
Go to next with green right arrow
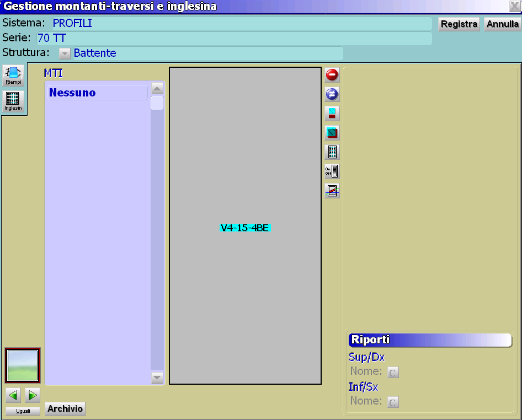click(33, 395)
